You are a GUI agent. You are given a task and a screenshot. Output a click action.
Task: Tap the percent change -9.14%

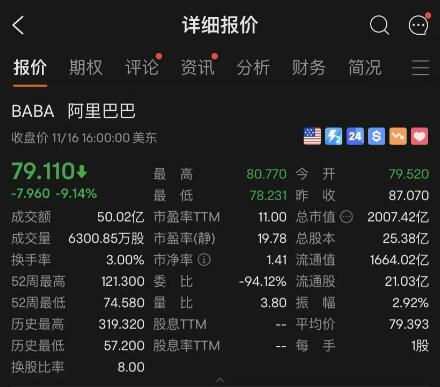tap(76, 193)
